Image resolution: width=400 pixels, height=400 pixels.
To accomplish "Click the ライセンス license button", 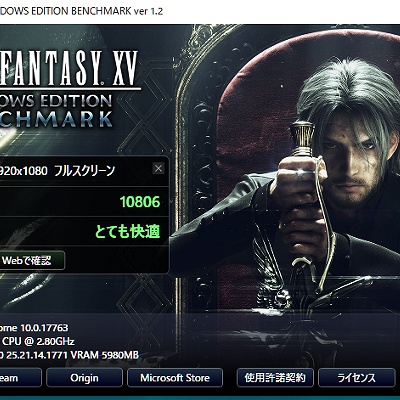I will [356, 378].
